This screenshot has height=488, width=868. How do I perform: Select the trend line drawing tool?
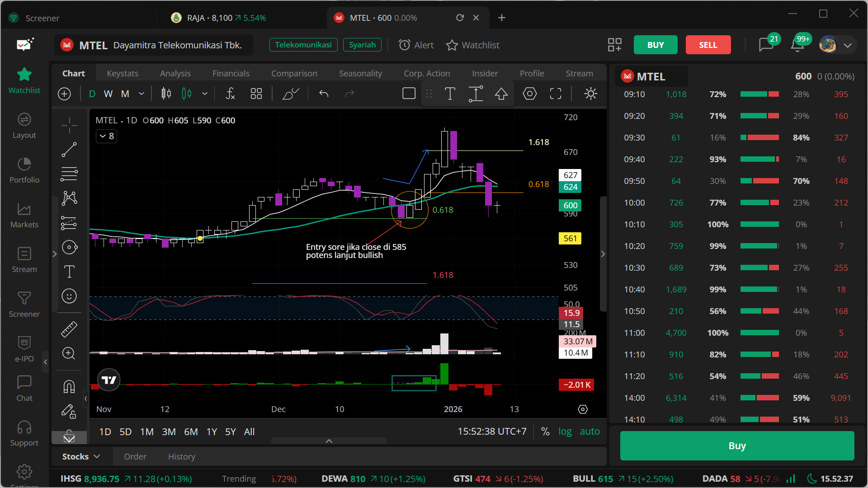click(69, 150)
